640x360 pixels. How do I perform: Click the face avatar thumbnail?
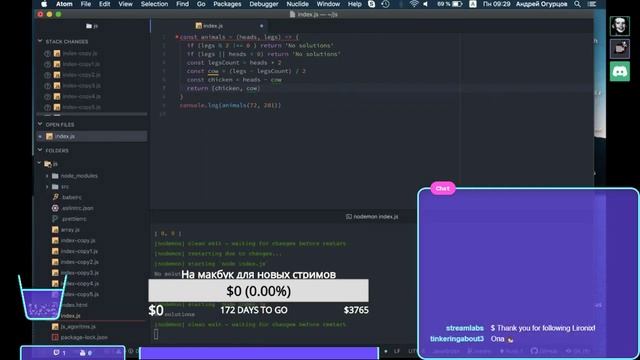[620, 26]
